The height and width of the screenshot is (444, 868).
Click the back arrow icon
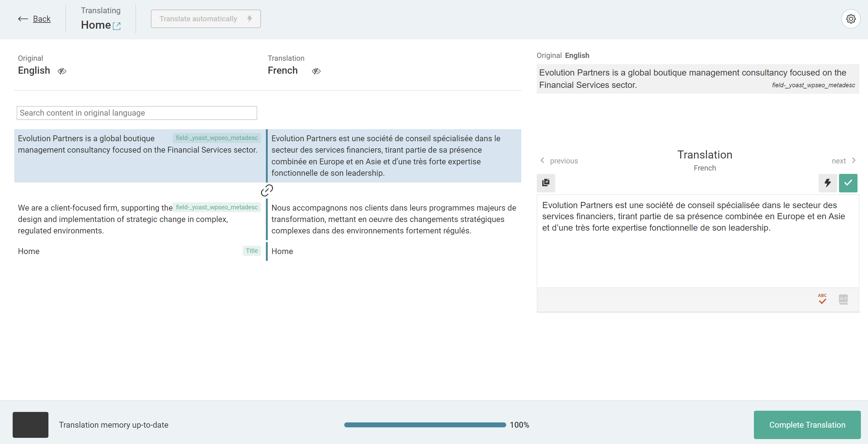pyautogui.click(x=23, y=19)
